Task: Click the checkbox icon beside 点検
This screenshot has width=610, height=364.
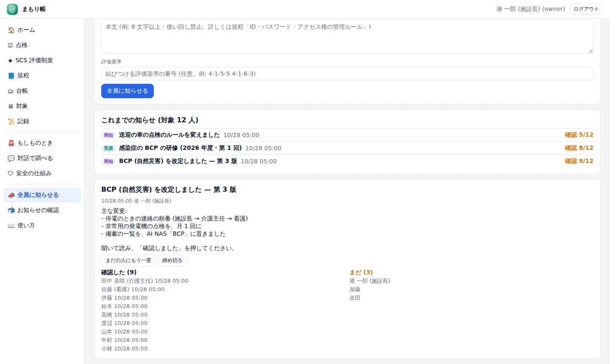Action: pyautogui.click(x=11, y=45)
